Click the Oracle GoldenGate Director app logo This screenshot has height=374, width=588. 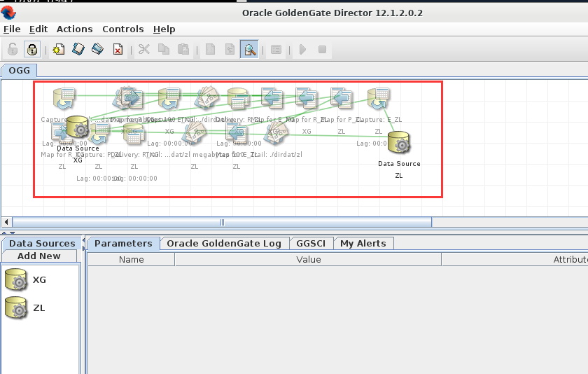point(8,13)
